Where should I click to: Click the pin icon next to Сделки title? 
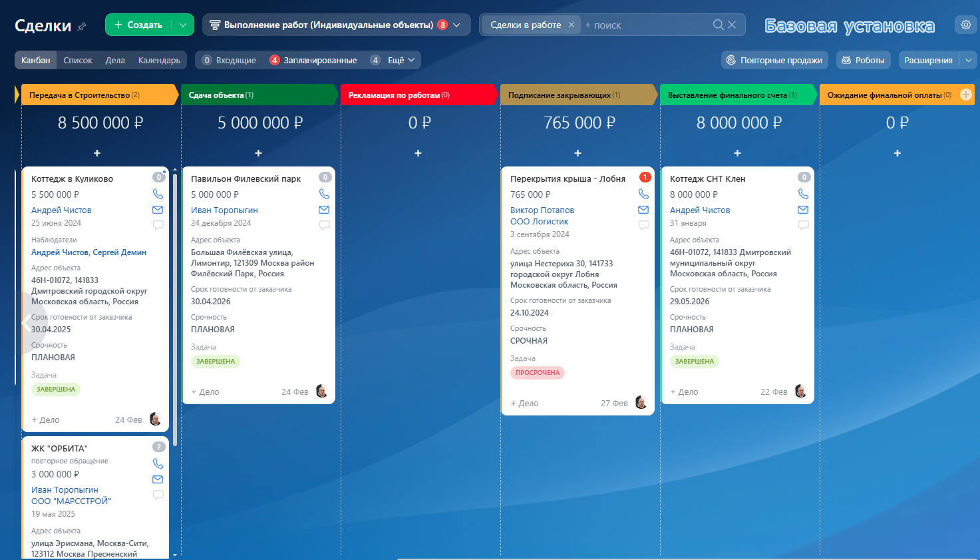coord(82,27)
